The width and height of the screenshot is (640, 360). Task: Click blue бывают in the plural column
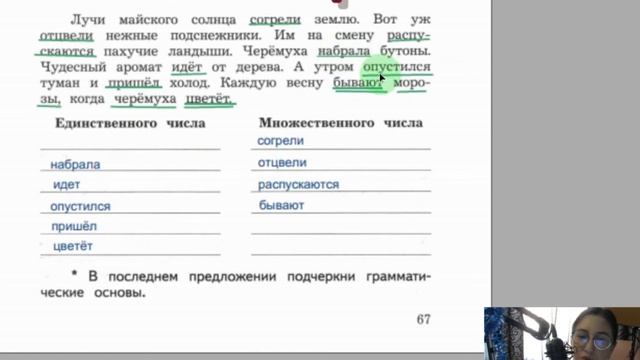click(x=281, y=205)
